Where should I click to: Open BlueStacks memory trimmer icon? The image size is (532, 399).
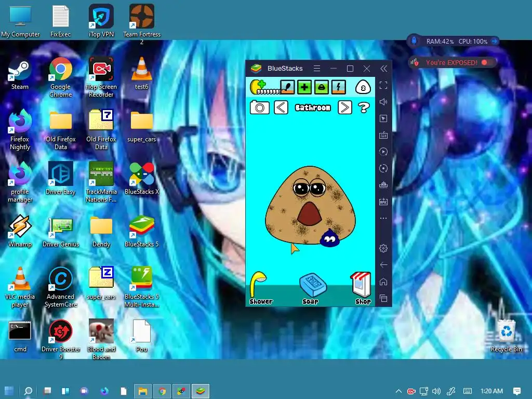pos(383,185)
